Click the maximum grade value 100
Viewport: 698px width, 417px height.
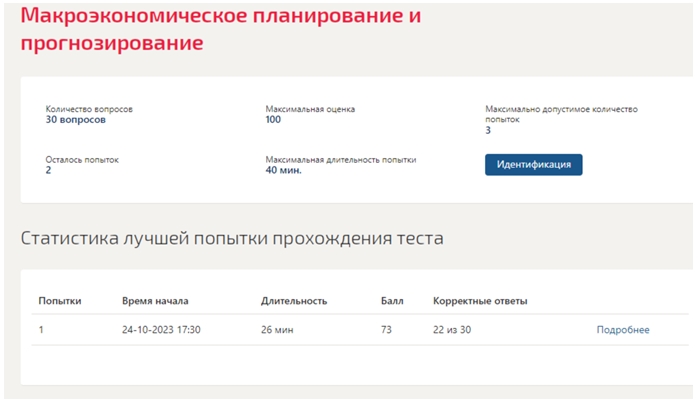273,120
